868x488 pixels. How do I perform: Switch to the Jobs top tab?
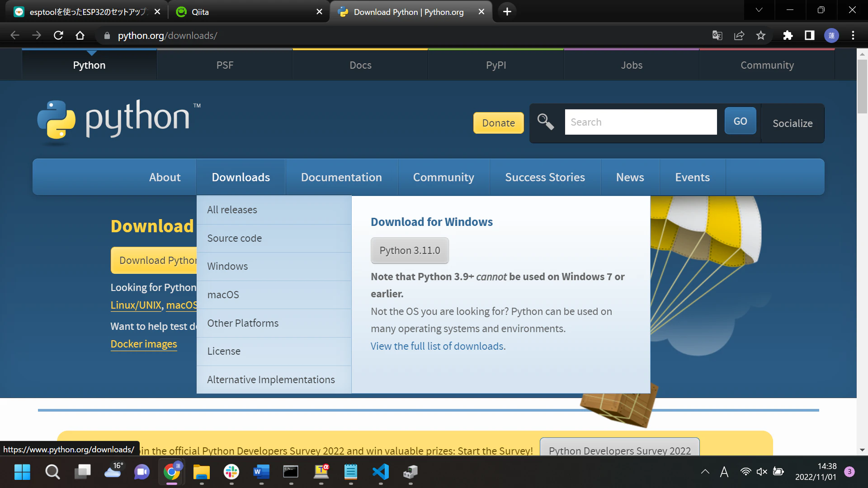[x=632, y=65]
